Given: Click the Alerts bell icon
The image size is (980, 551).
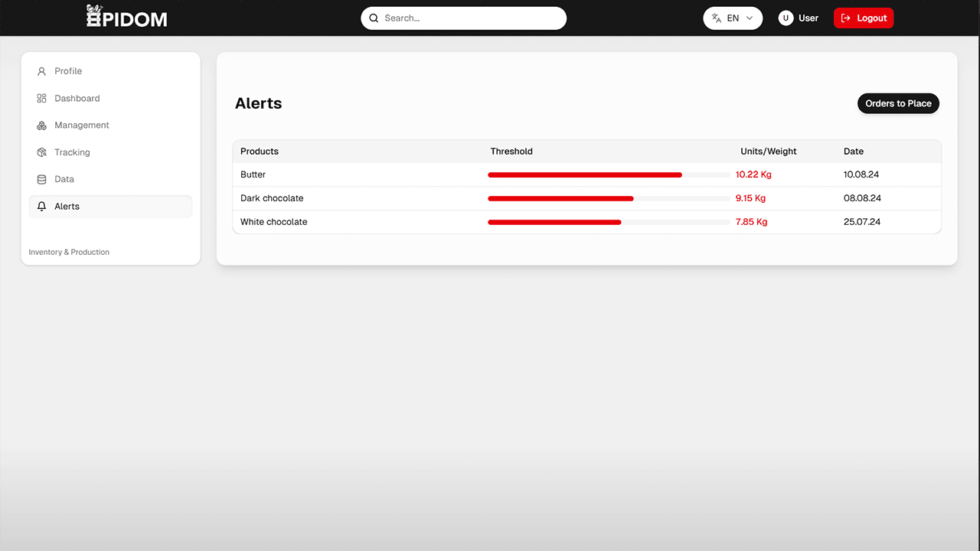Looking at the screenshot, I should coord(41,206).
